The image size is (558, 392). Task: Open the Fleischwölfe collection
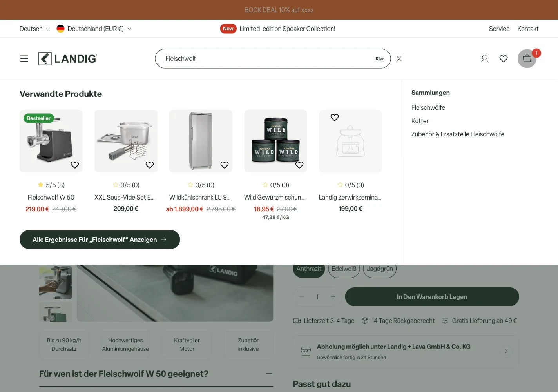[428, 107]
